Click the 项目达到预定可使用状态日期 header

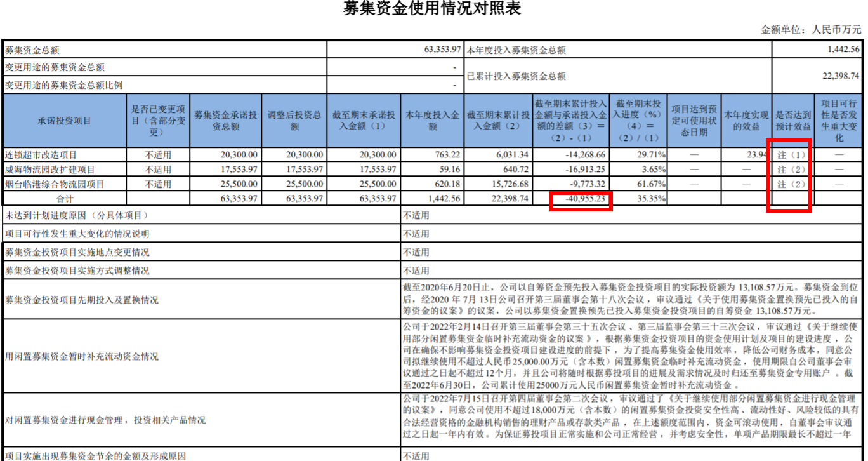694,121
